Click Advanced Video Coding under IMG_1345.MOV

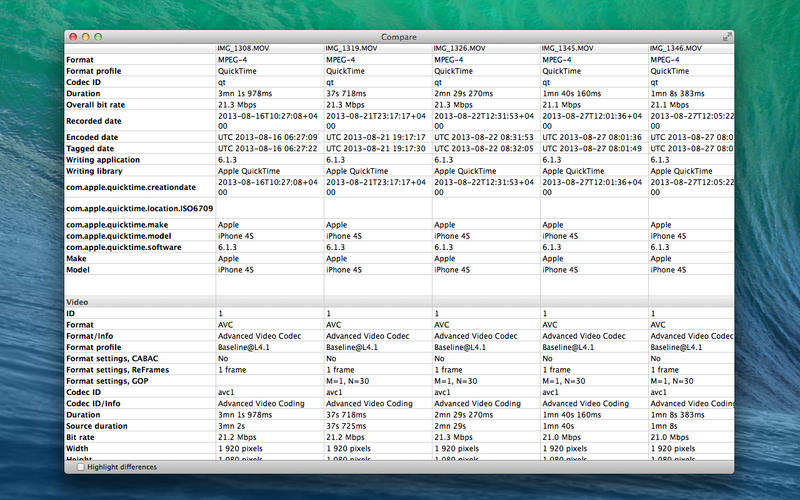click(x=586, y=403)
